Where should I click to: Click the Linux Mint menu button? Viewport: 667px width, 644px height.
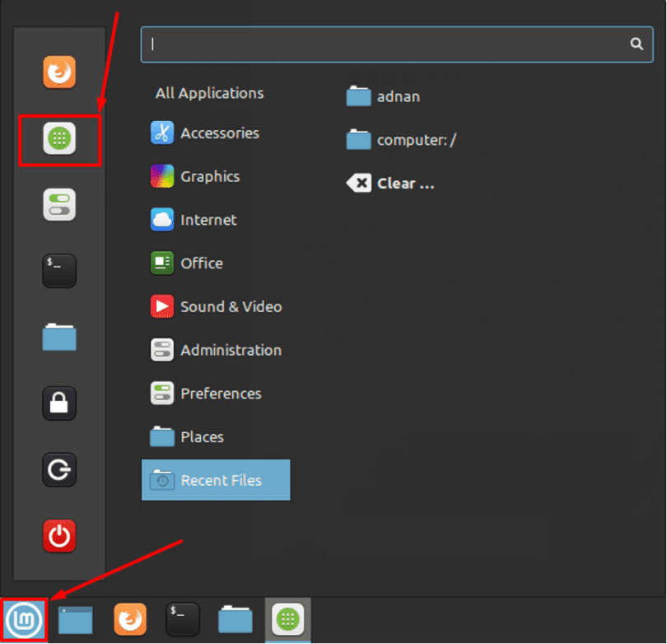pyautogui.click(x=24, y=620)
